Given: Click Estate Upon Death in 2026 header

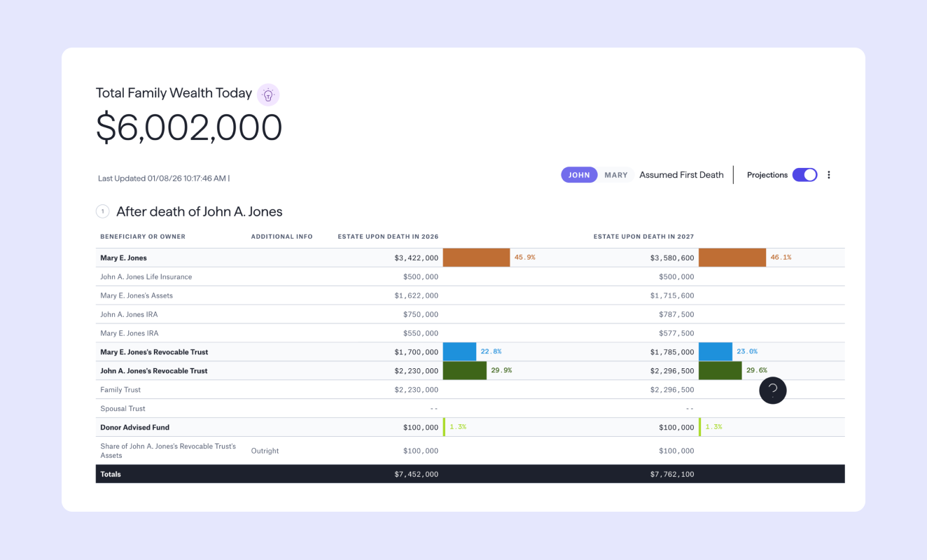Looking at the screenshot, I should point(388,237).
